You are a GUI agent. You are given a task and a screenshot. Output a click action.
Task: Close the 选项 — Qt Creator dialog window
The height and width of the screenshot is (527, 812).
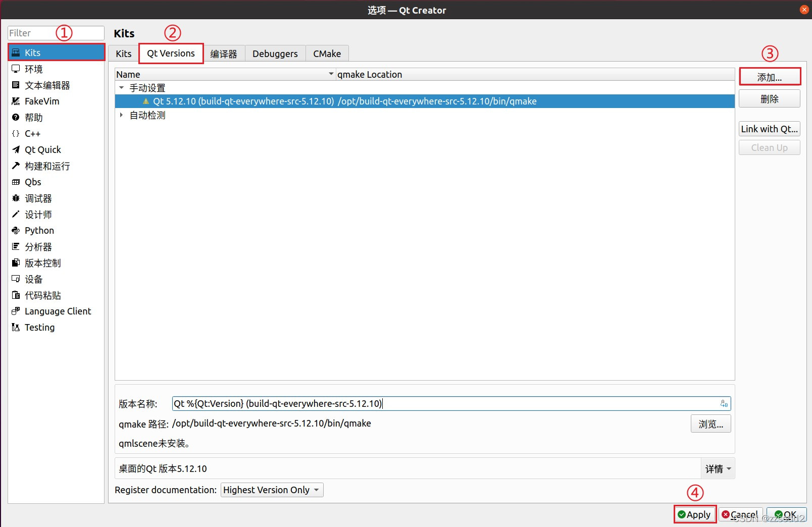click(804, 10)
